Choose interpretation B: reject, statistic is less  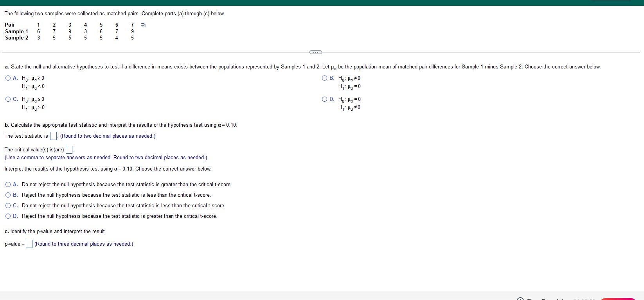pyautogui.click(x=8, y=195)
